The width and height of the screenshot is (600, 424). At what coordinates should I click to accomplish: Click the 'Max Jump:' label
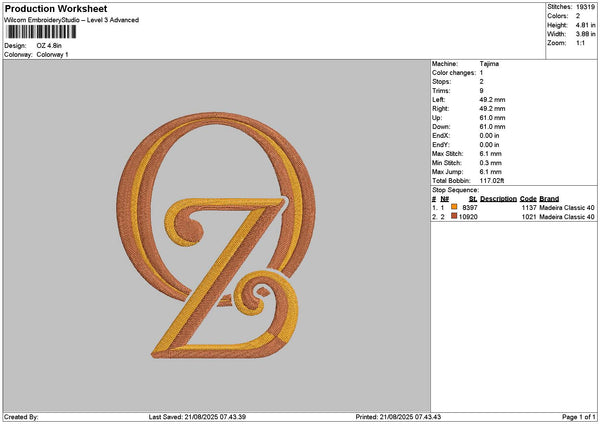448,172
